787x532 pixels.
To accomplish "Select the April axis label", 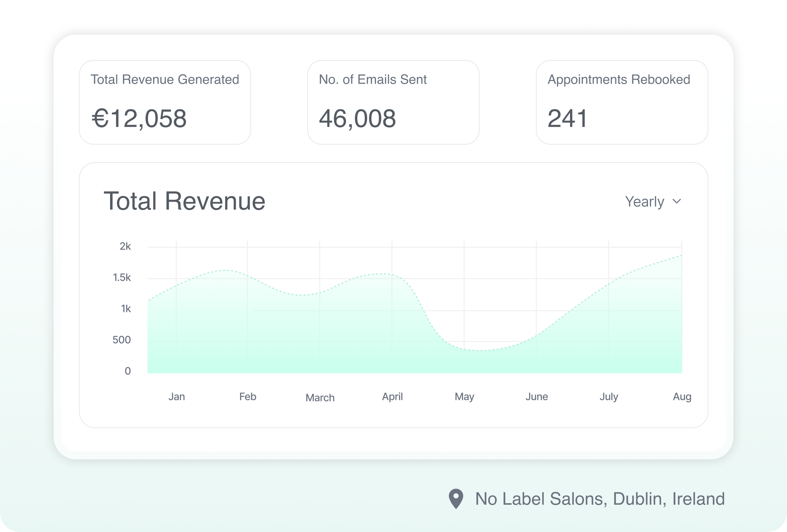I will point(392,397).
